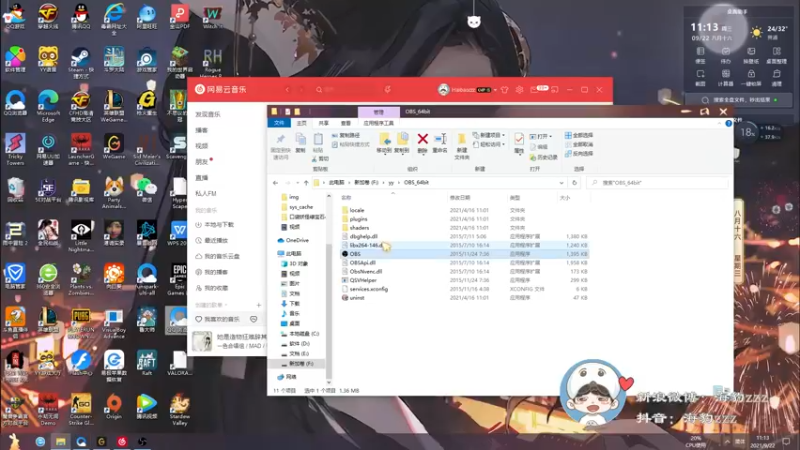Click Select all in Explorer ribbon
800x450 pixels.
(x=579, y=135)
